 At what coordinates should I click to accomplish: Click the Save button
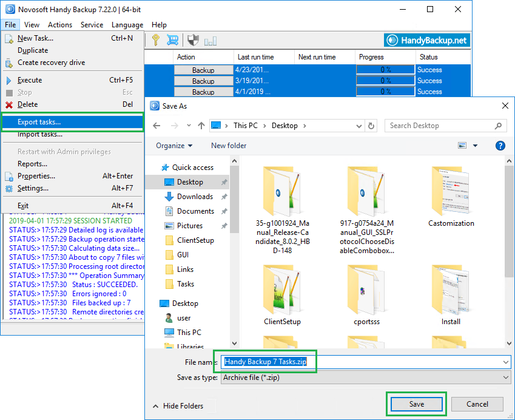[416, 404]
